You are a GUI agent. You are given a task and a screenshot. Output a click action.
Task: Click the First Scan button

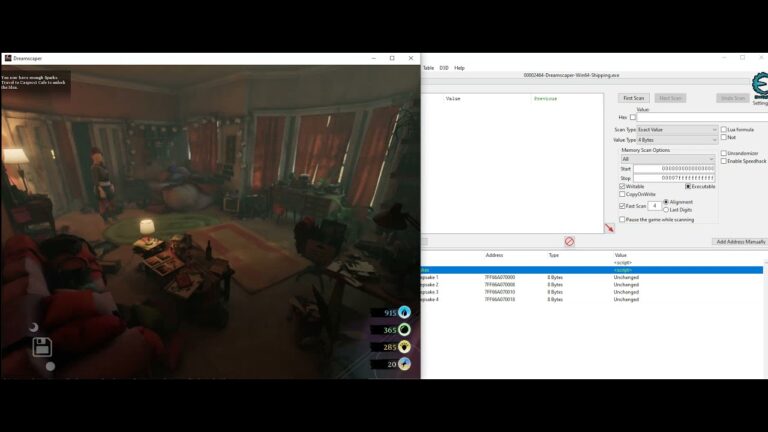[x=633, y=98]
